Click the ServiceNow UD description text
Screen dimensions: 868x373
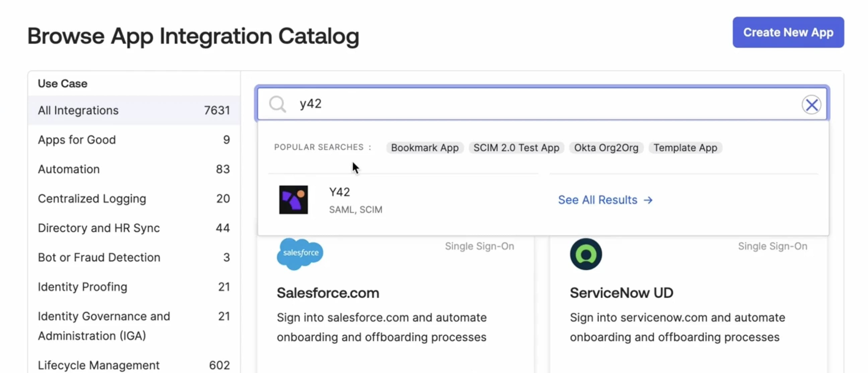pos(677,327)
